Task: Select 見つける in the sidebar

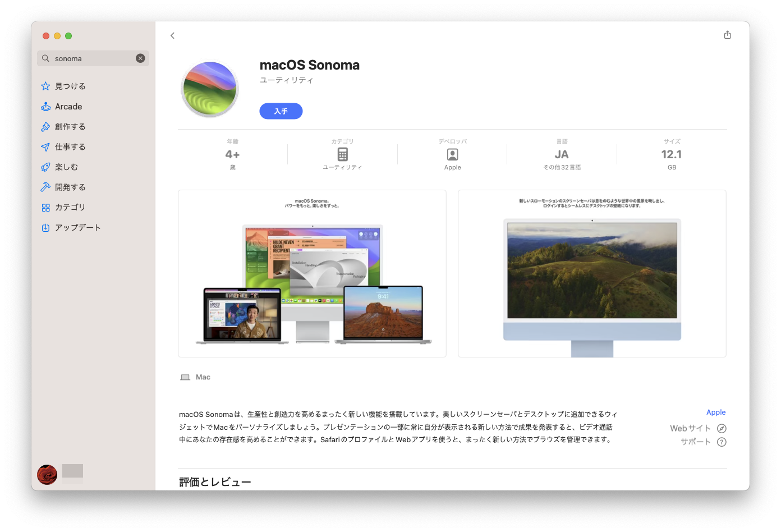Action: pos(70,86)
